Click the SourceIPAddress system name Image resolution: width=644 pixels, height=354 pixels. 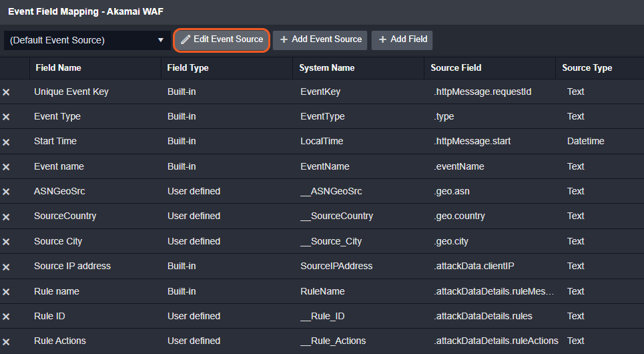tap(336, 266)
